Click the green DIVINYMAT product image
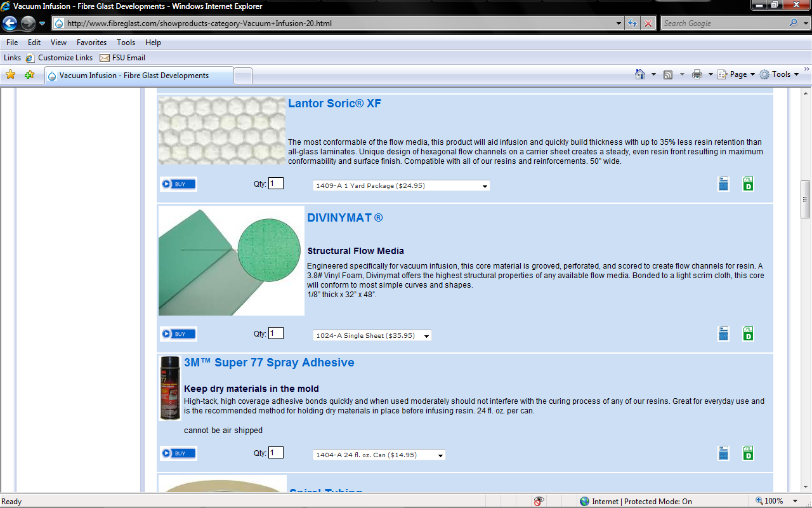 pyautogui.click(x=232, y=260)
